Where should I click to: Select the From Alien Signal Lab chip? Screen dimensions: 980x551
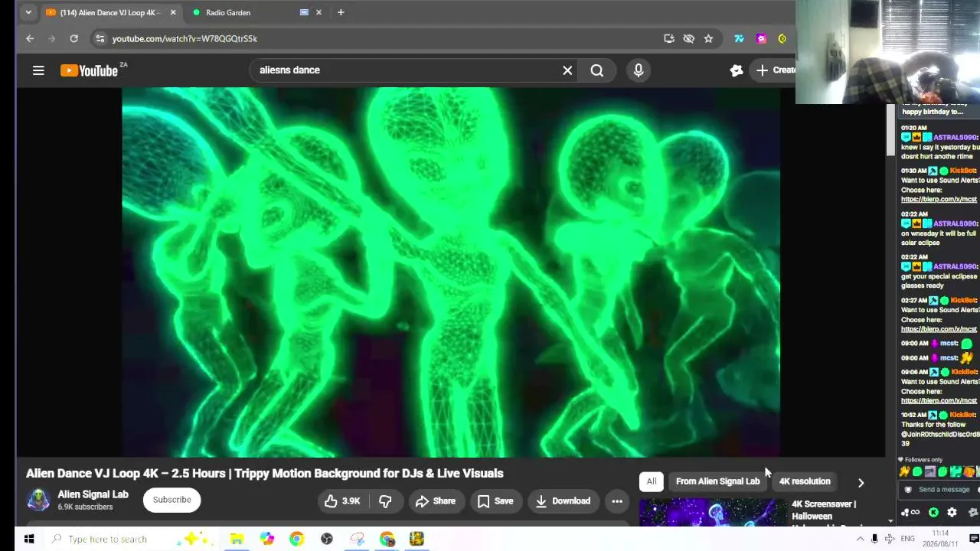coord(717,481)
